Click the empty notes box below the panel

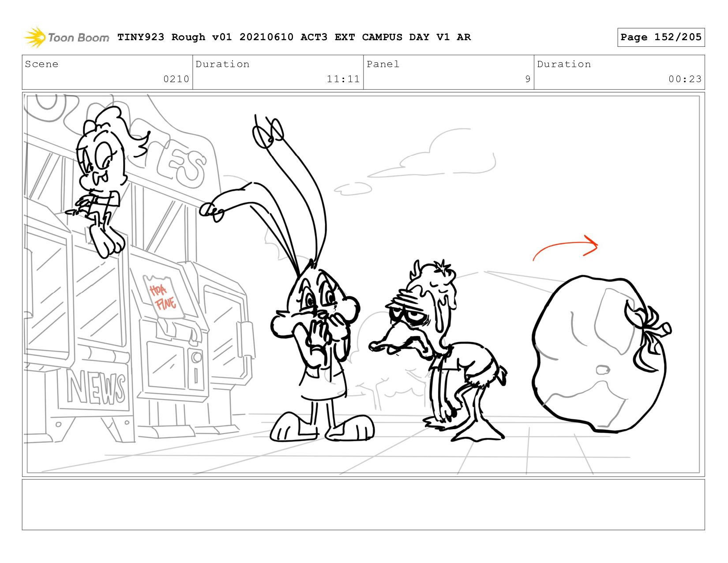point(364,505)
